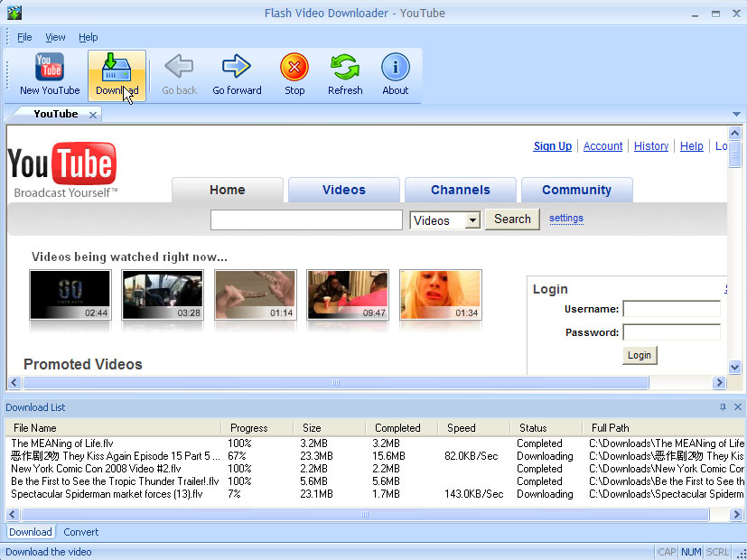Open the 09:47 video thumbnail
The image size is (747, 560).
pos(348,294)
